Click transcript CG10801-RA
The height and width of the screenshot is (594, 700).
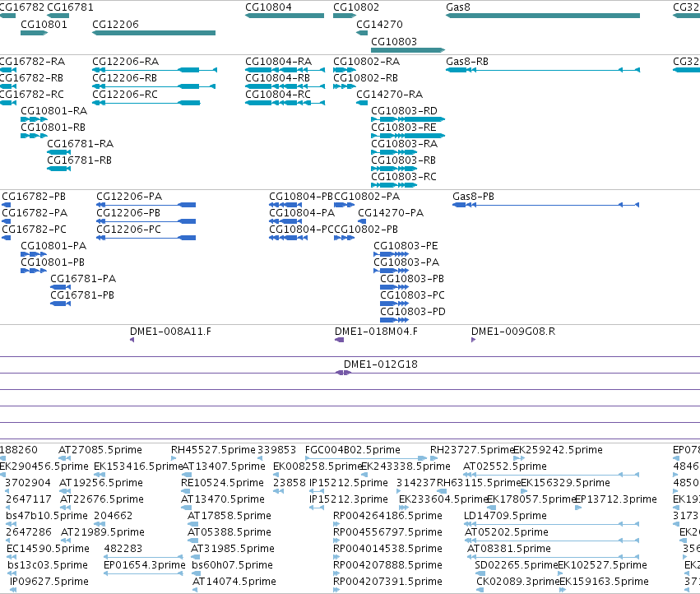click(x=54, y=111)
